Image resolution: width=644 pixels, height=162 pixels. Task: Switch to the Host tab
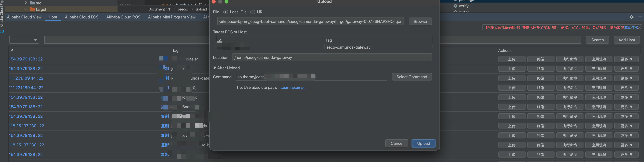tap(53, 17)
